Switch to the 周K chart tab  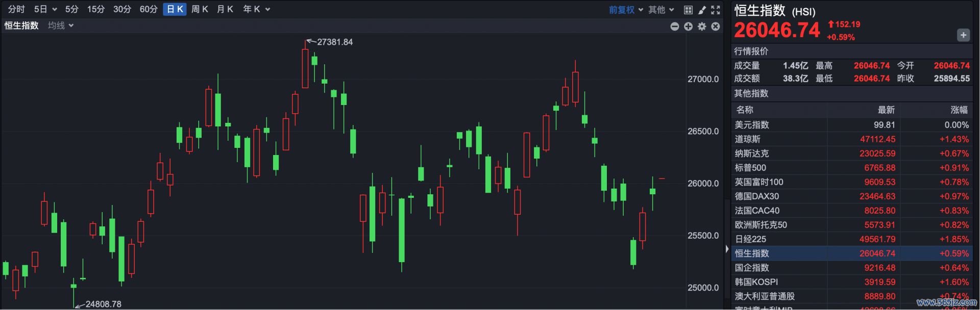[200, 9]
